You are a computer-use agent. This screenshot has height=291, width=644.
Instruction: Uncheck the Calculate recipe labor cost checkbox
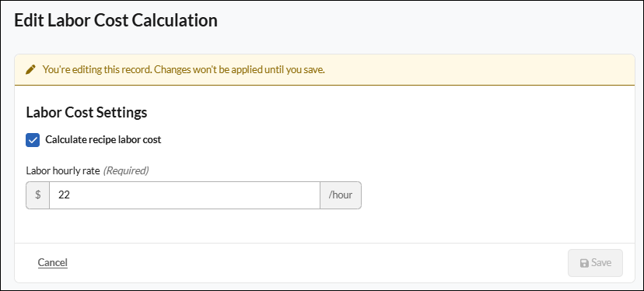pyautogui.click(x=33, y=140)
